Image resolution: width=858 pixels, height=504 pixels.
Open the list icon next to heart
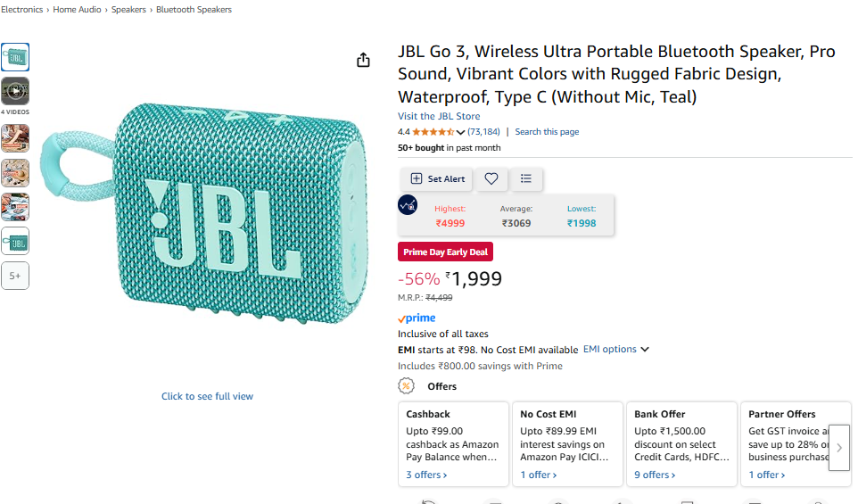[x=526, y=179]
